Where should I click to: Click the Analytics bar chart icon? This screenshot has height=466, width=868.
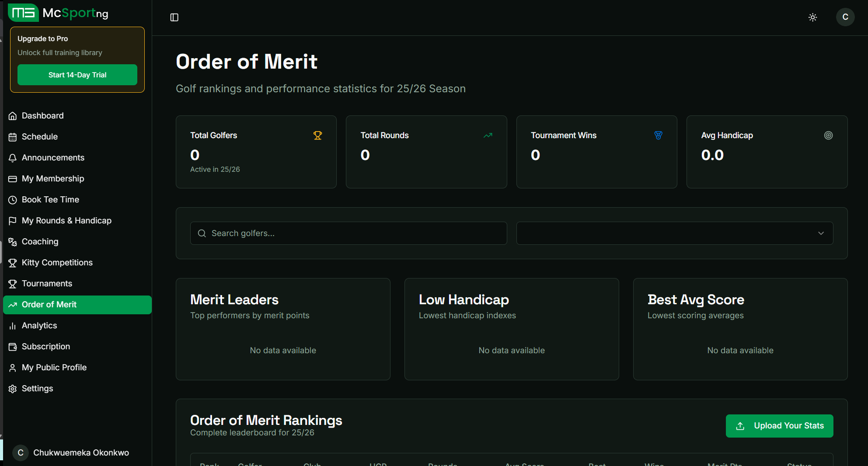pos(13,326)
